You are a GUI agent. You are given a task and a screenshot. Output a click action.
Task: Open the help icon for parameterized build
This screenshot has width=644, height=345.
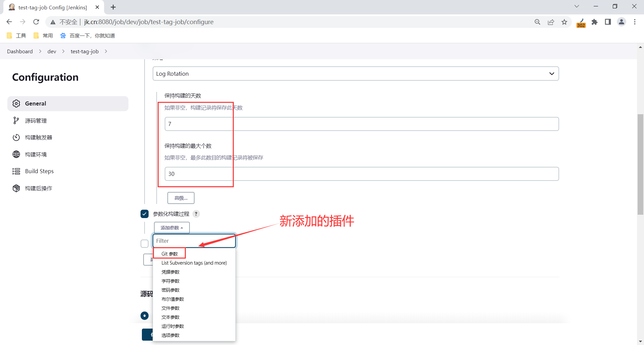[x=196, y=214]
